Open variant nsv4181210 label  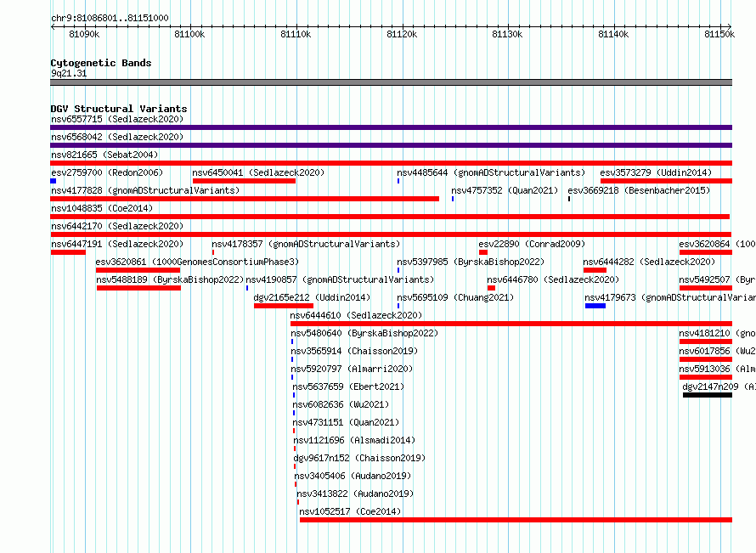click(718, 333)
